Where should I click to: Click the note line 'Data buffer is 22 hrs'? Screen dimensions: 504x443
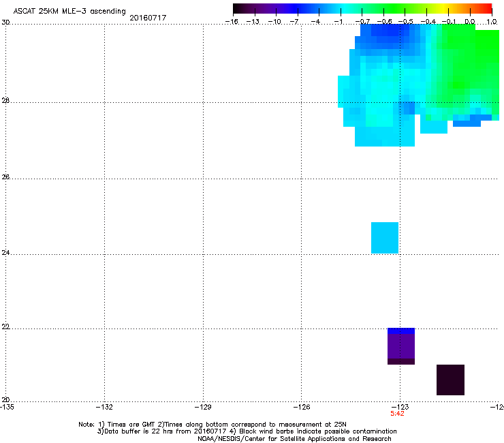[x=139, y=431]
